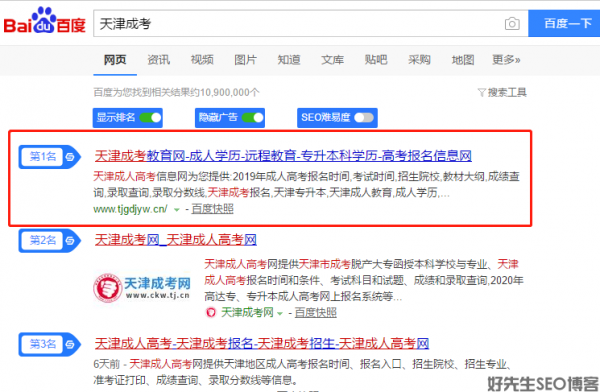600x392 pixels.
Task: Open the www.tjgdjyw.cn/ URL link
Action: click(x=130, y=209)
